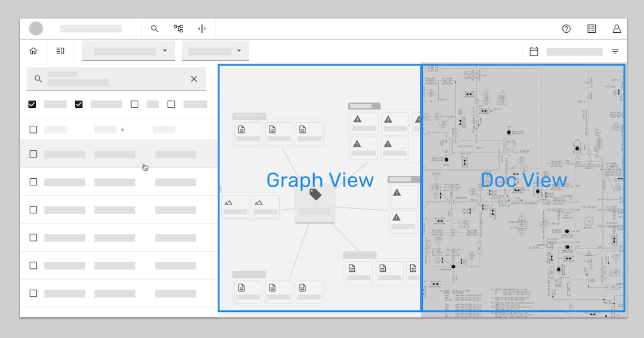Sort by column with down arrow
The image size is (644, 338).
tap(122, 129)
